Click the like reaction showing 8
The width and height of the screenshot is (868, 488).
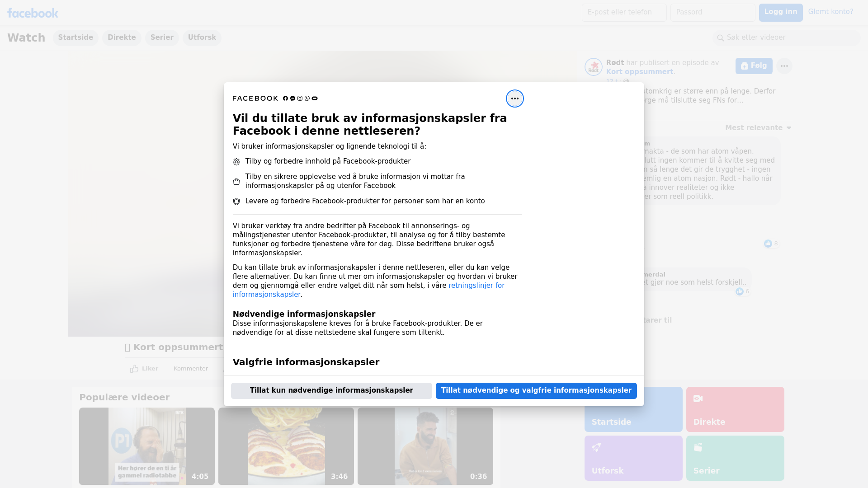pyautogui.click(x=771, y=244)
